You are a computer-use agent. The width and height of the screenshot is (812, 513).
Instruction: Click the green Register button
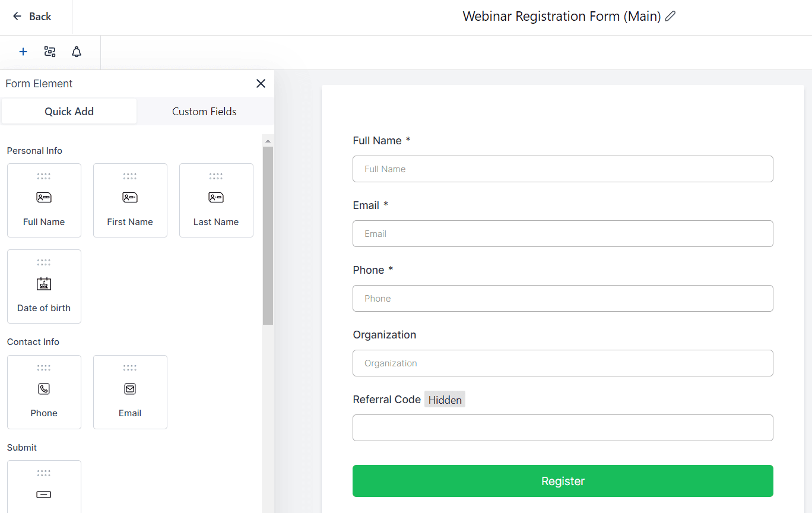pyautogui.click(x=563, y=481)
